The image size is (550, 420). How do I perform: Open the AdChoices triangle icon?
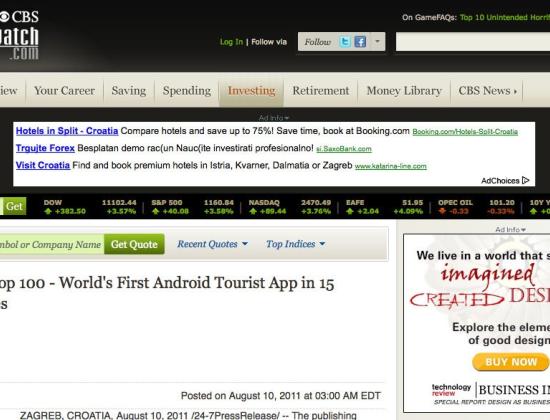pos(525,180)
